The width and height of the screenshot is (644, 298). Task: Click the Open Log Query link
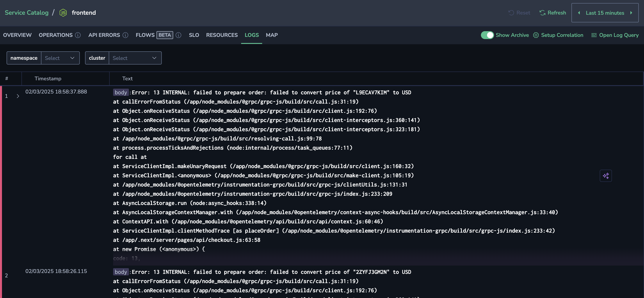click(619, 35)
